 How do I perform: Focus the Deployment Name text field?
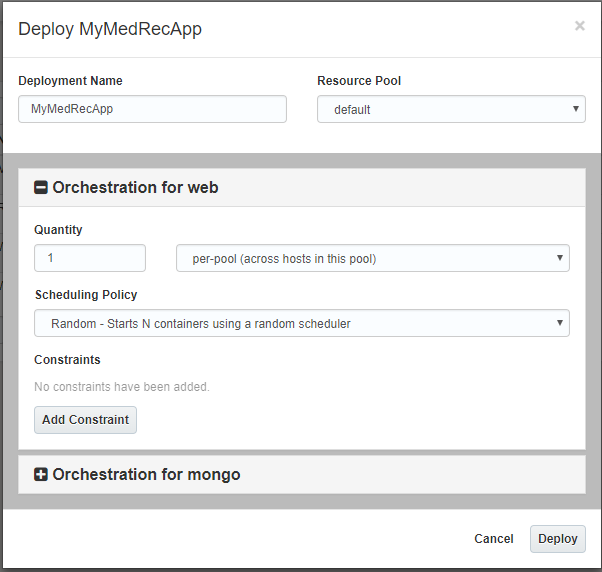tap(152, 109)
